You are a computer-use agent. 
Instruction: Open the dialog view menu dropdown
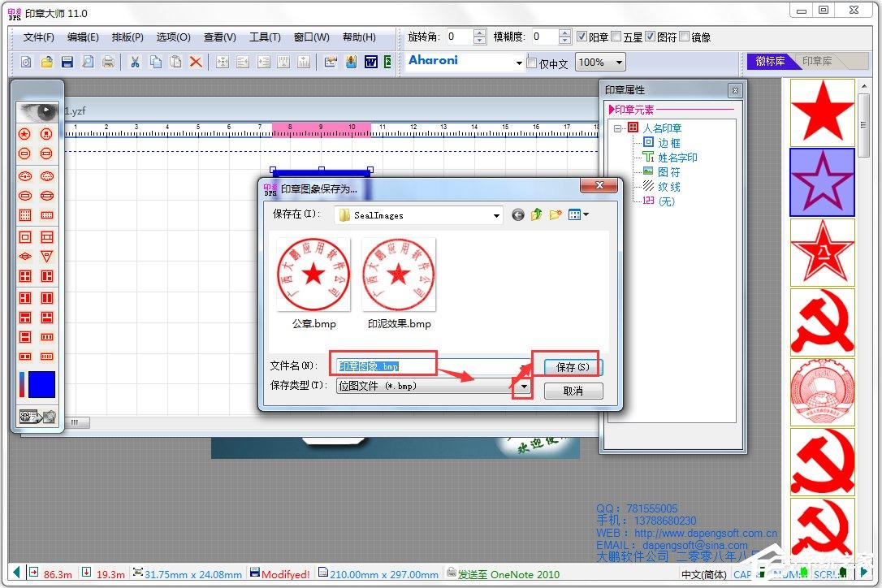tap(586, 214)
